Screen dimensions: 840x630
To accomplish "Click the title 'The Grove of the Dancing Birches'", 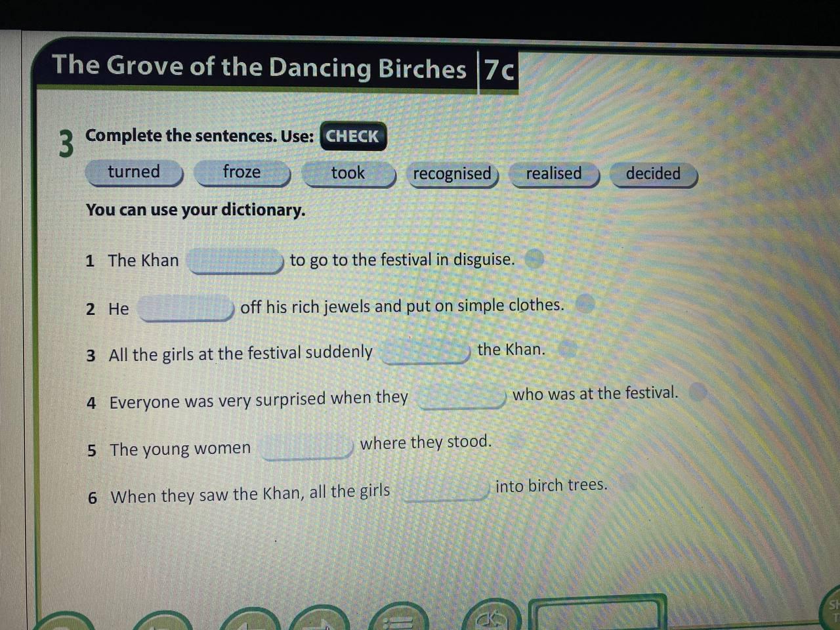I will click(259, 67).
